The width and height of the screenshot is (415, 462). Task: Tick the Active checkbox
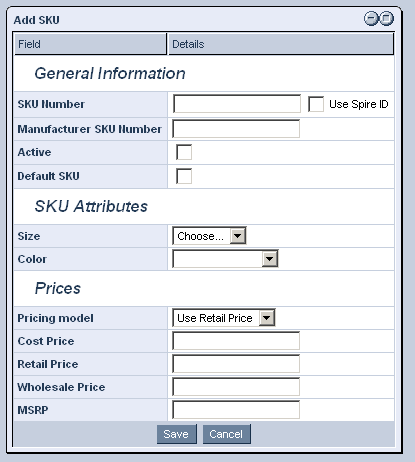tap(184, 152)
